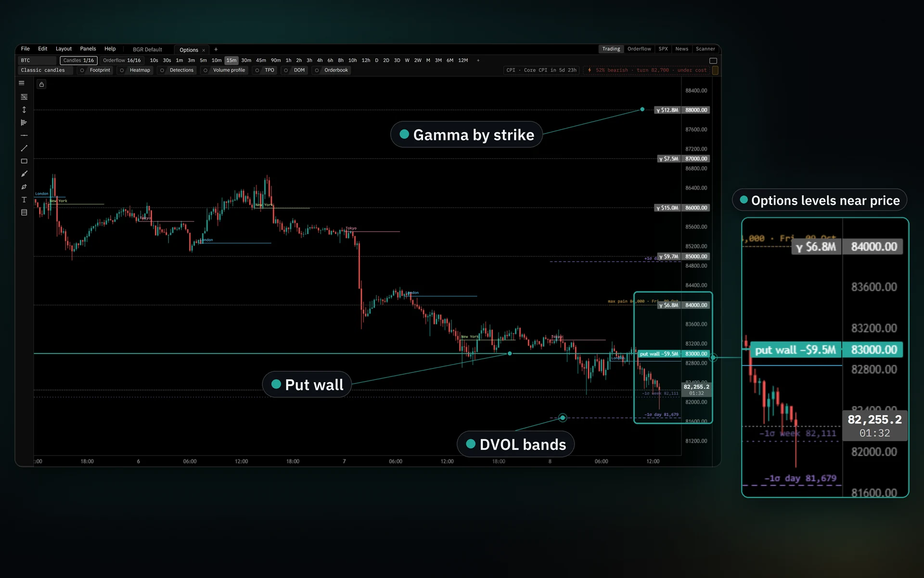Open the Panels menu

coord(88,49)
